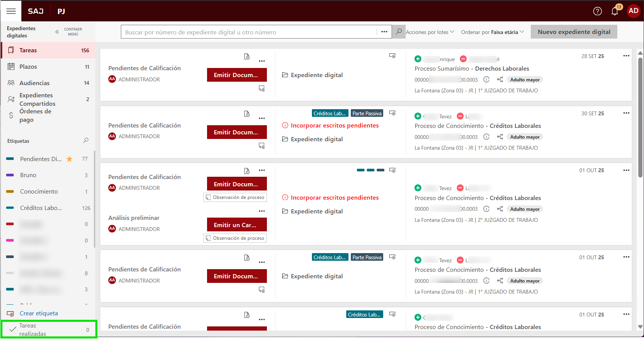Toggle favorite star on Pendientes Di... label

coord(69,159)
